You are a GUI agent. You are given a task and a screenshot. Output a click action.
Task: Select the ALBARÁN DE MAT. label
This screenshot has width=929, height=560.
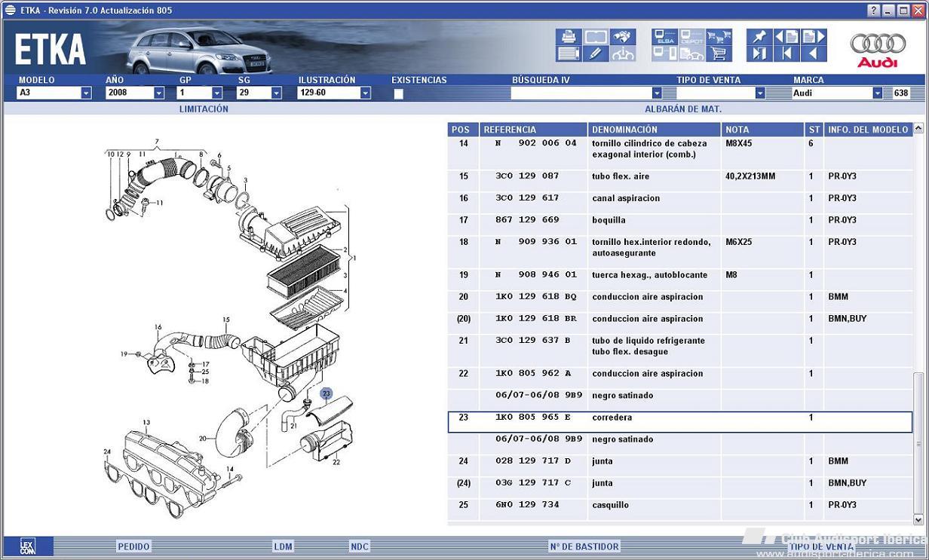pyautogui.click(x=683, y=109)
